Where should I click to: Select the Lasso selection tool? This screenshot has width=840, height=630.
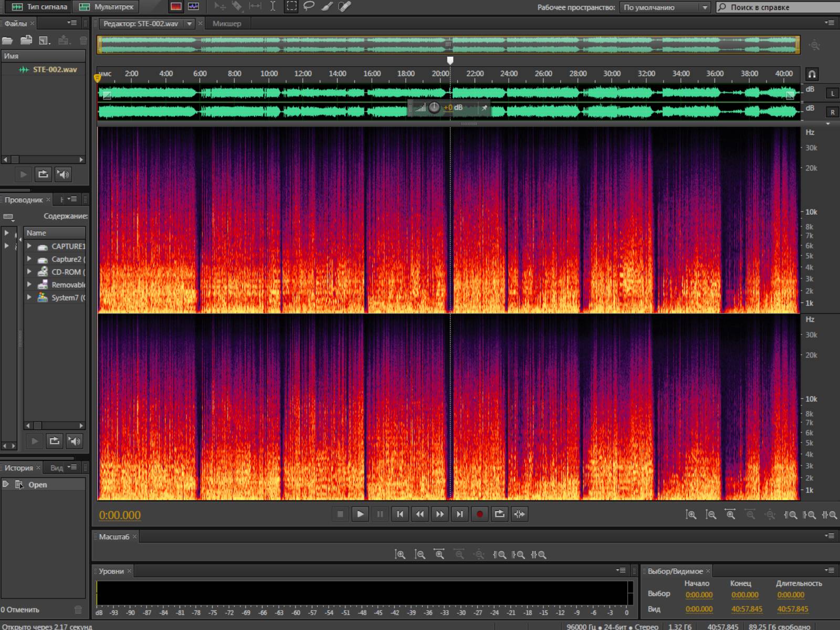(x=309, y=7)
